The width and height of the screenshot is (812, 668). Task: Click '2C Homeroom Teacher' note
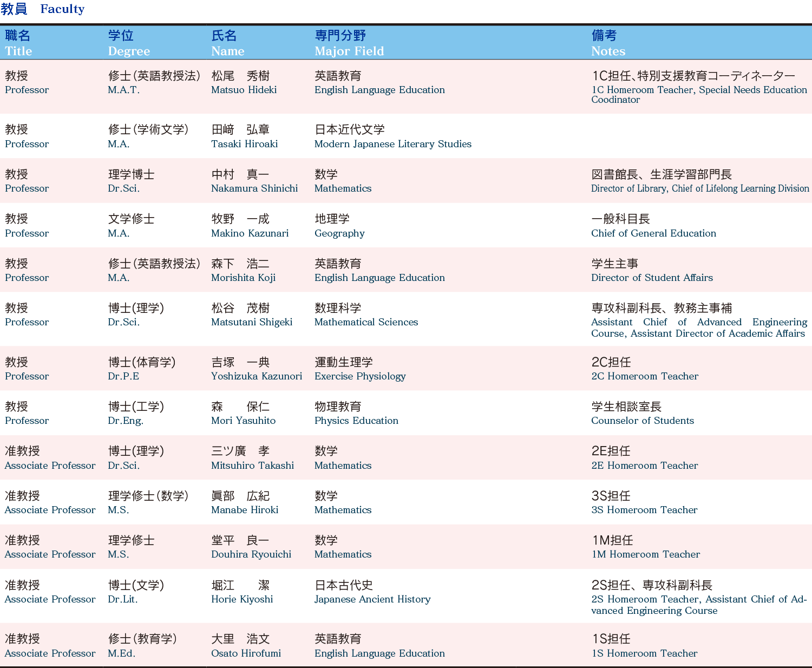tap(645, 376)
